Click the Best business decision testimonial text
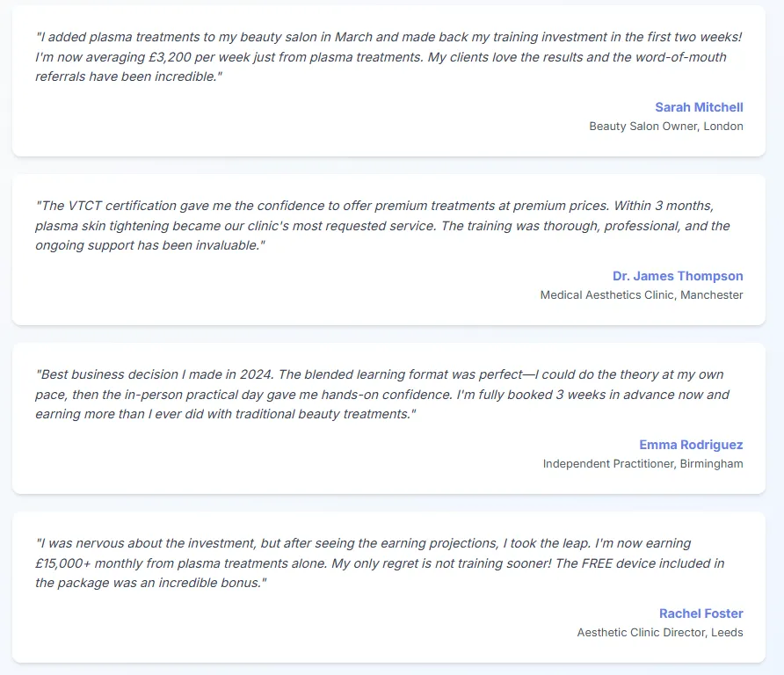The height and width of the screenshot is (675, 784). pos(382,395)
